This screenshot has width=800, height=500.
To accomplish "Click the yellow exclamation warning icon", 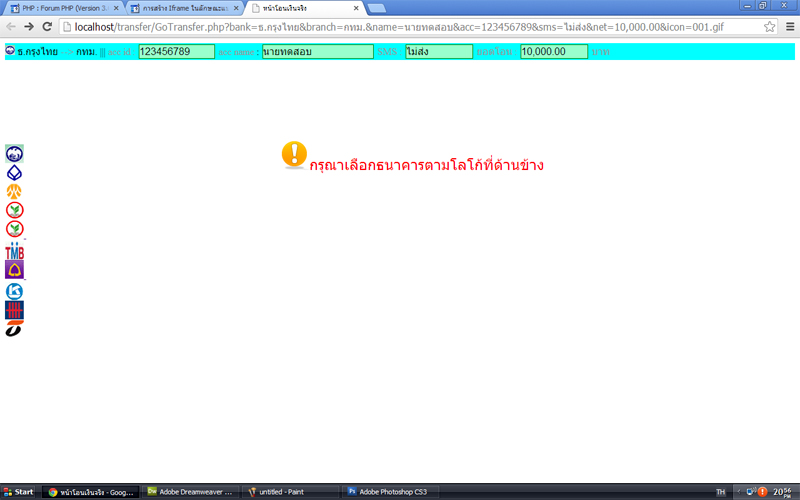I will (x=294, y=155).
